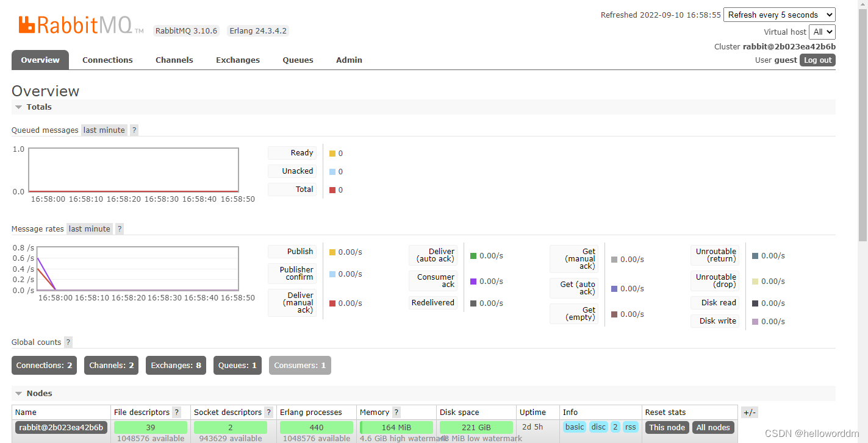868x443 pixels.
Task: Switch to the Admin tab
Action: pos(349,60)
